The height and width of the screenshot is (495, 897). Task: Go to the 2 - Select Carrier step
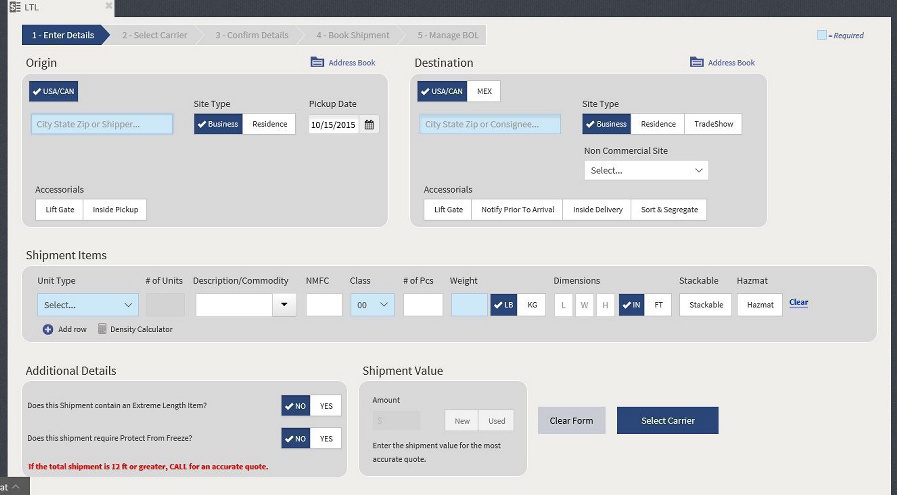(154, 35)
